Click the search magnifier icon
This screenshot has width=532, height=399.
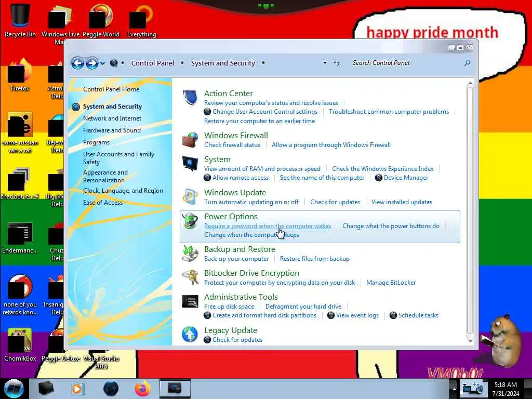[x=467, y=63]
